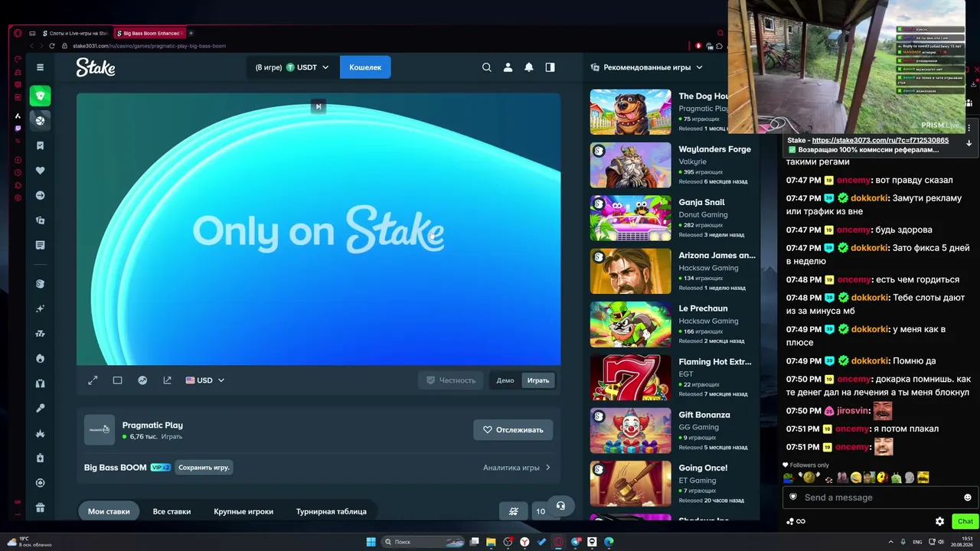This screenshot has width=980, height=551.
Task: Click the Stake logo
Action: [x=96, y=67]
